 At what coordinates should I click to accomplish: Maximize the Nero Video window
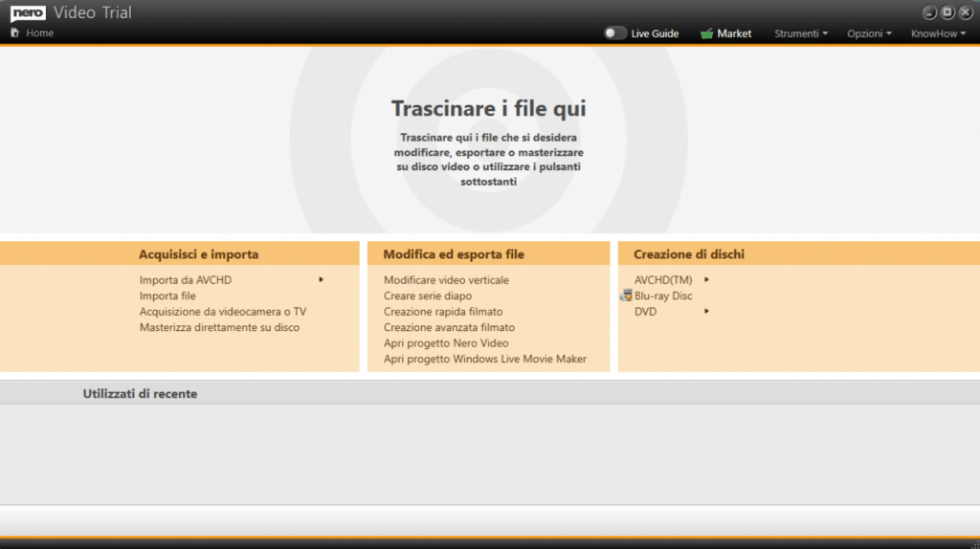(947, 12)
